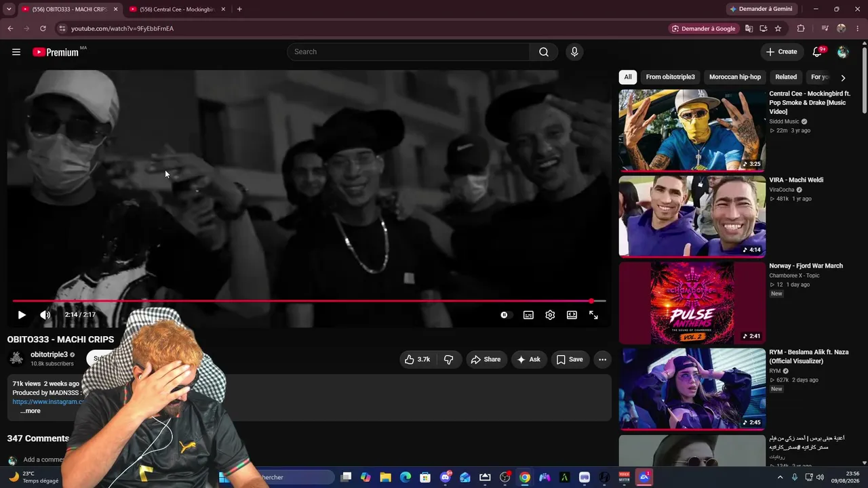Translate this page icon
This screenshot has height=488, width=868.
[749, 28]
